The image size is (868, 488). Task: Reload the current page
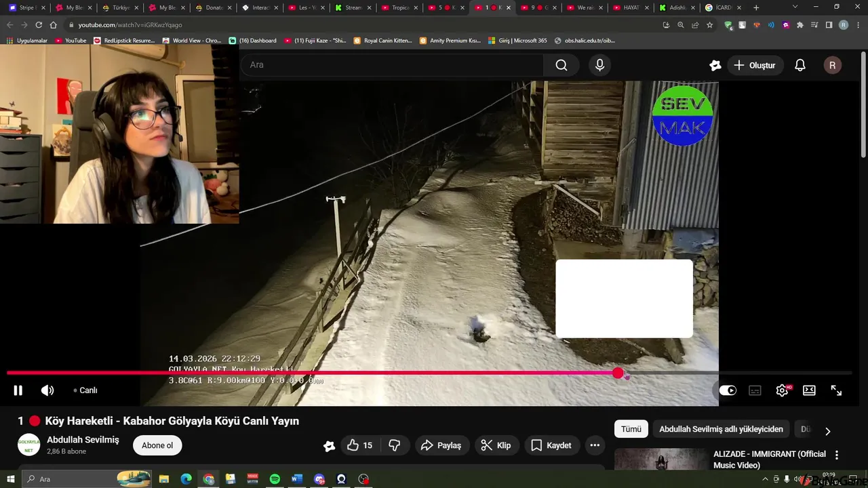[39, 25]
